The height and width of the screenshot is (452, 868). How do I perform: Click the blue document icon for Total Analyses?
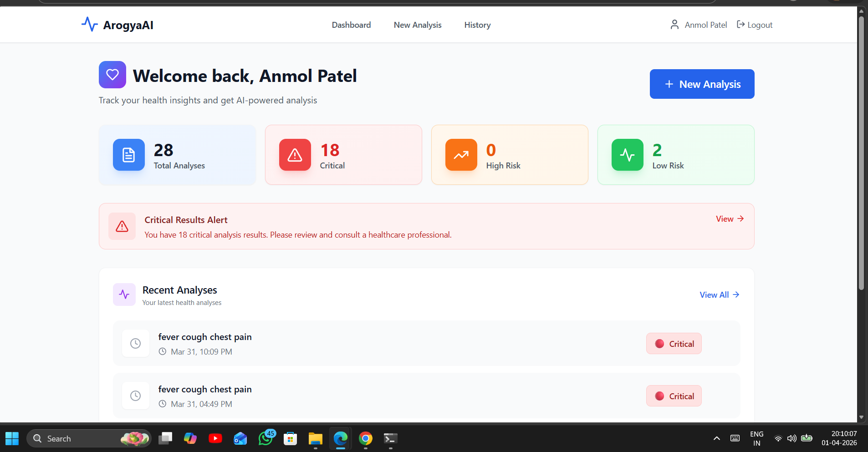click(x=129, y=155)
